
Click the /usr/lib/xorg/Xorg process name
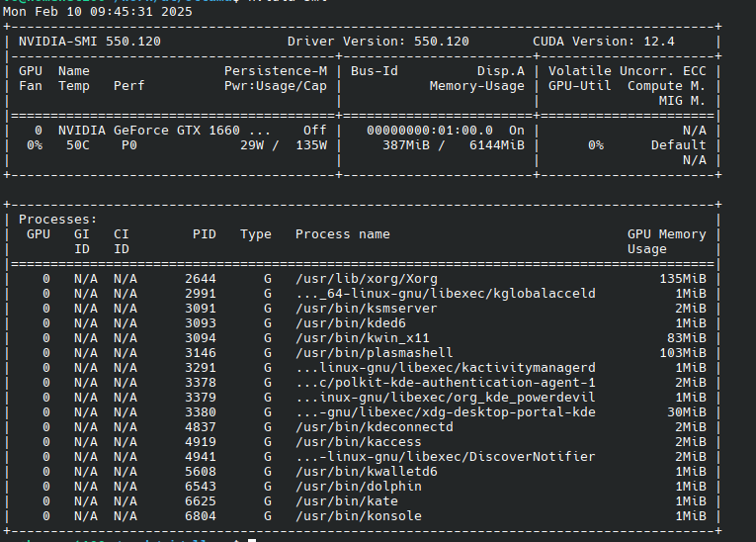point(367,279)
